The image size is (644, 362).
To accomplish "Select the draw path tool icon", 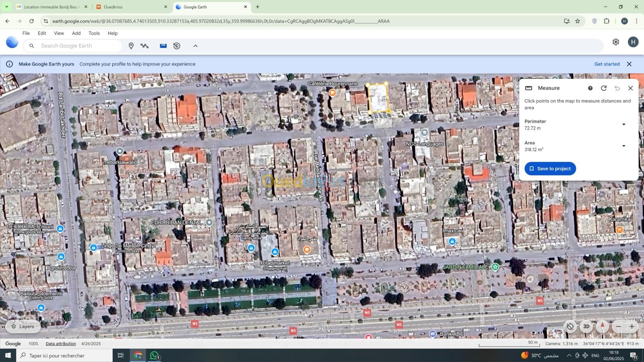I will pyautogui.click(x=144, y=46).
